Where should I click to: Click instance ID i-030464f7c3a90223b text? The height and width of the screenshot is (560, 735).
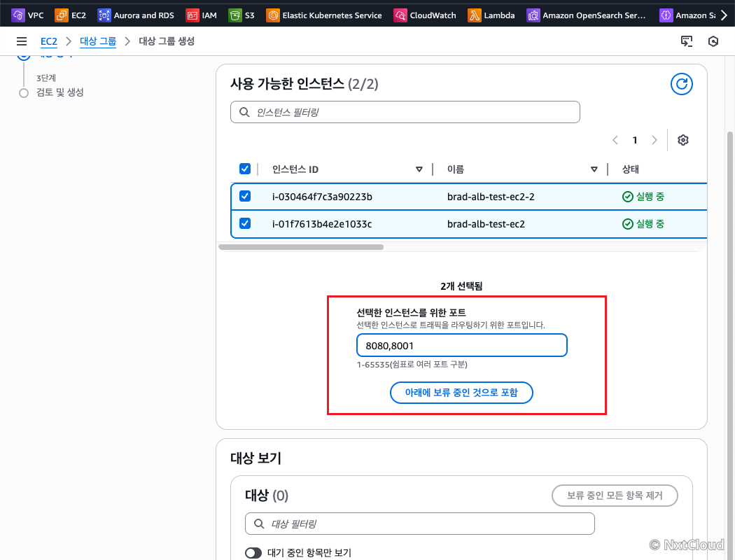(x=322, y=197)
